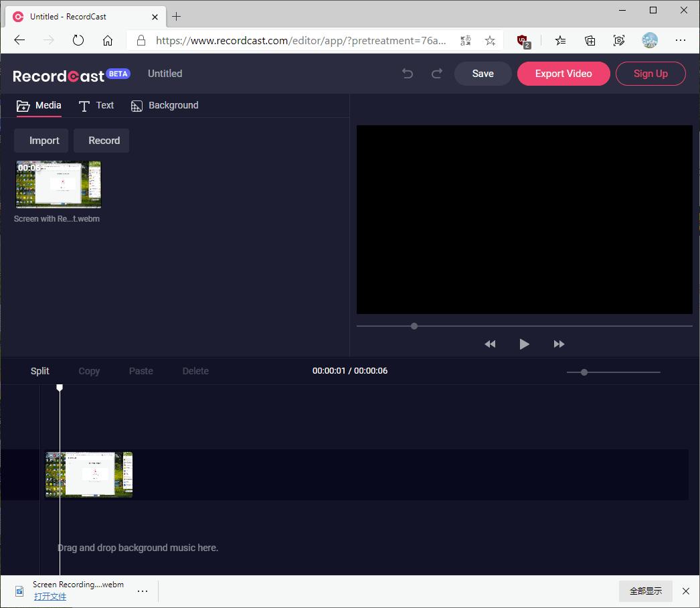The height and width of the screenshot is (608, 700).
Task: Open download options three-dot menu
Action: [143, 591]
